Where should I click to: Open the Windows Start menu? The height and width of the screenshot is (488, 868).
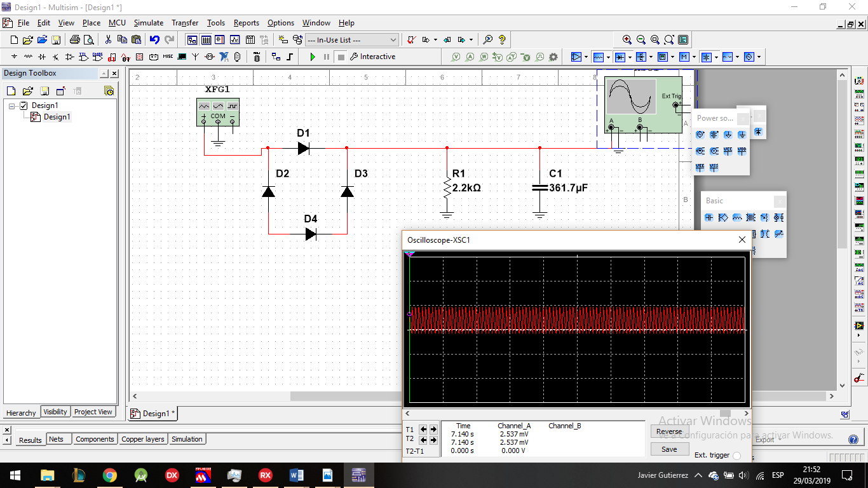(15, 475)
